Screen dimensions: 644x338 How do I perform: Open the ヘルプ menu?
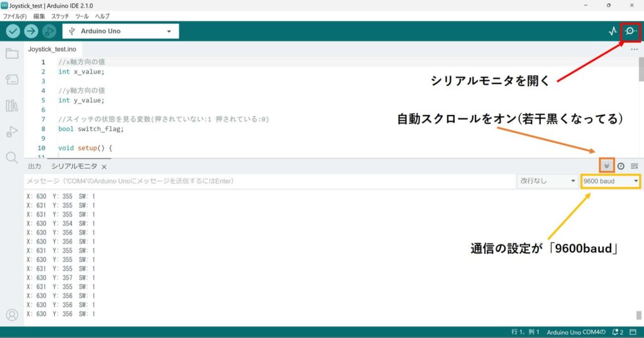[x=103, y=16]
